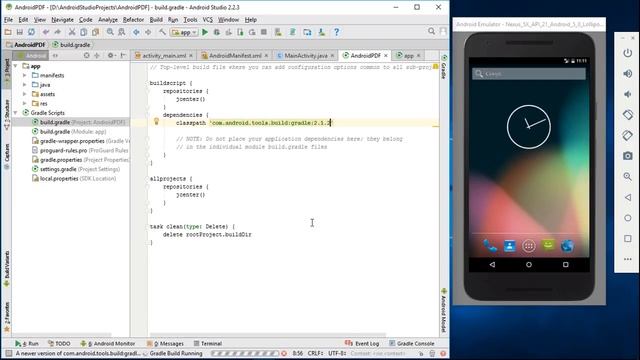Select build.gradle (Module: app) file
This screenshot has height=360, width=640.
tap(69, 131)
